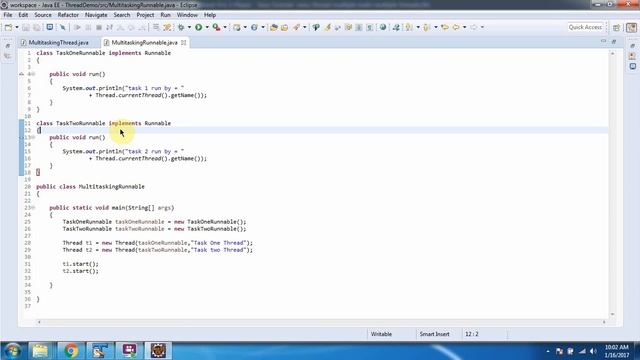Image resolution: width=640 pixels, height=360 pixels.
Task: Click in the Quick Access search field
Action: pos(585,27)
